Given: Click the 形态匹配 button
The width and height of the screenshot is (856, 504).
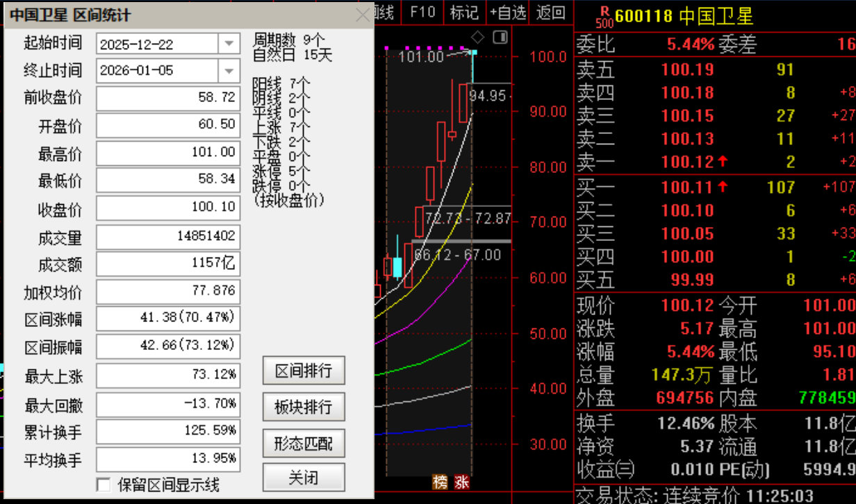Looking at the screenshot, I should coord(304,443).
